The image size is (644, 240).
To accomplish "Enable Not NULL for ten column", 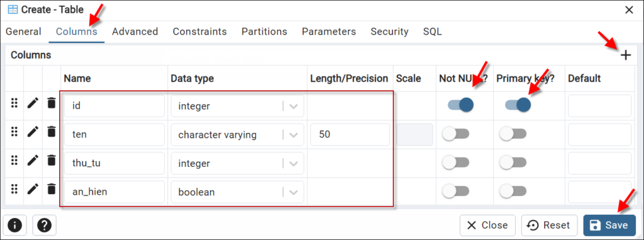I will [455, 134].
